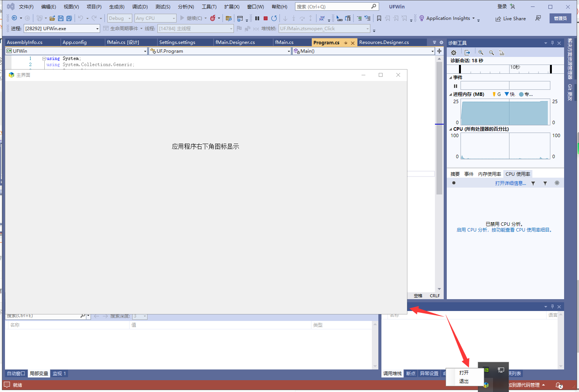Click the diagnostic session export icon

(467, 53)
